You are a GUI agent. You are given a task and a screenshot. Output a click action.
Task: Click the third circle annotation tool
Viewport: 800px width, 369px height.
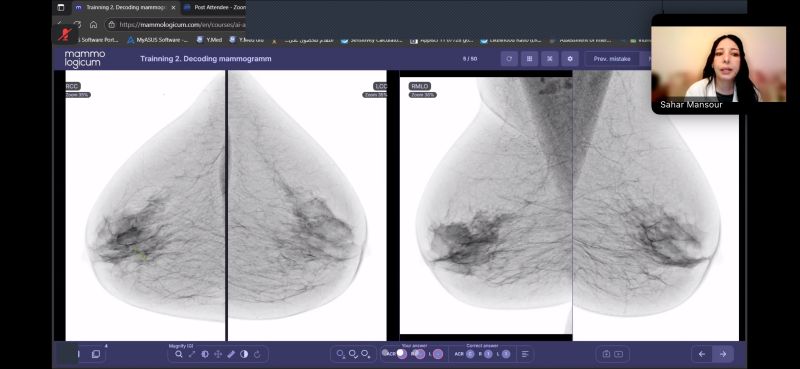click(x=365, y=354)
